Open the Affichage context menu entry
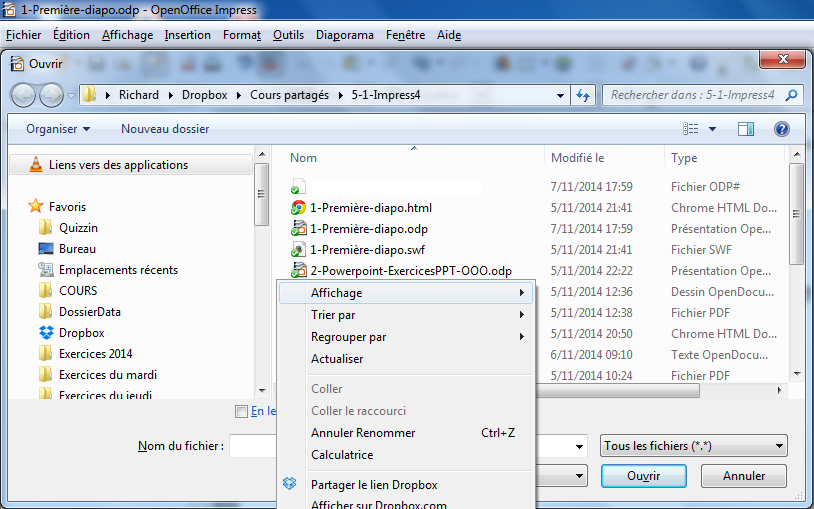This screenshot has height=509, width=814. (x=405, y=293)
